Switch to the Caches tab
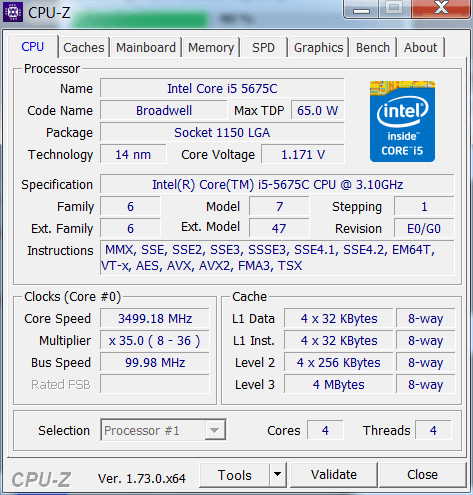473x495 pixels. click(x=84, y=48)
